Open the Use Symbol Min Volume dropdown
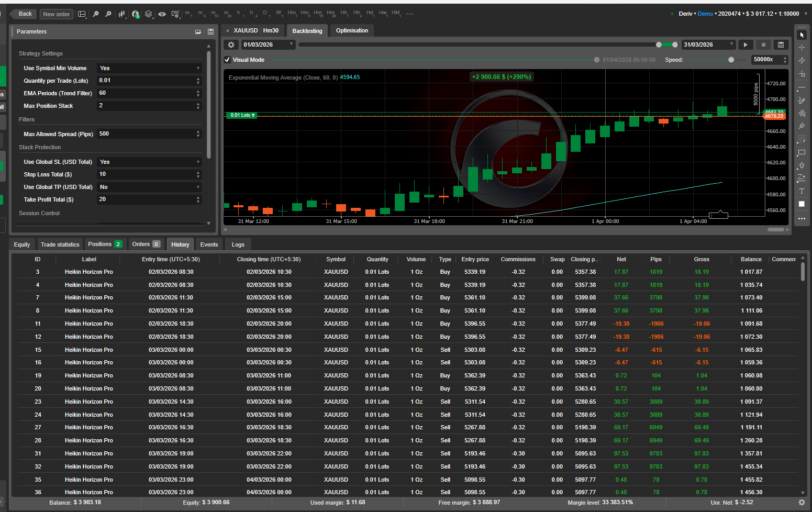812x512 pixels. coord(149,68)
